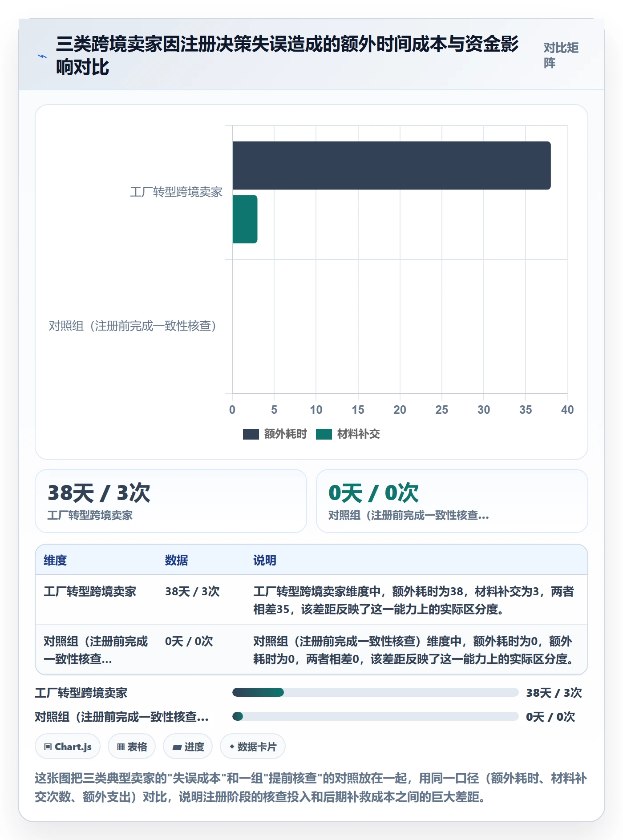The image size is (623, 840).
Task: Click the 说明 table column header
Action: tap(265, 560)
